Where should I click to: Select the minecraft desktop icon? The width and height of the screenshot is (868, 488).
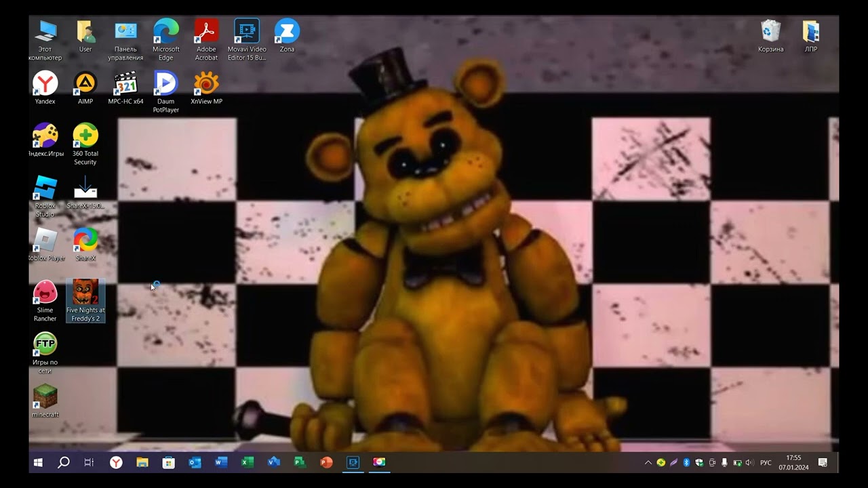[x=45, y=401]
